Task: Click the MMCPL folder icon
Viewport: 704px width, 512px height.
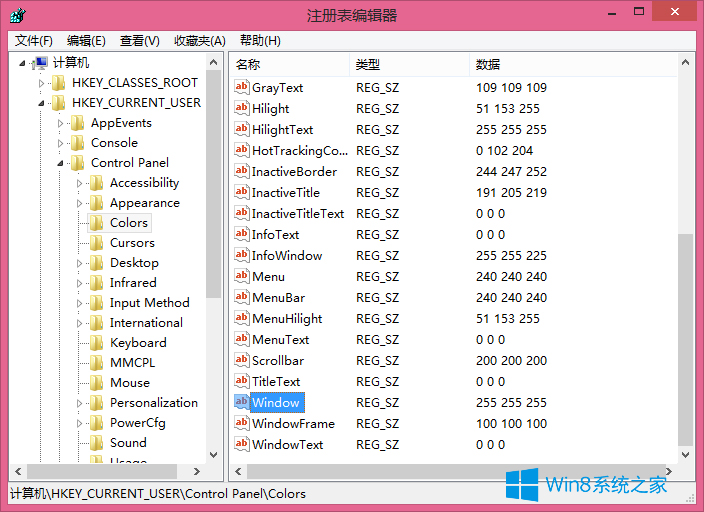Action: coord(96,363)
